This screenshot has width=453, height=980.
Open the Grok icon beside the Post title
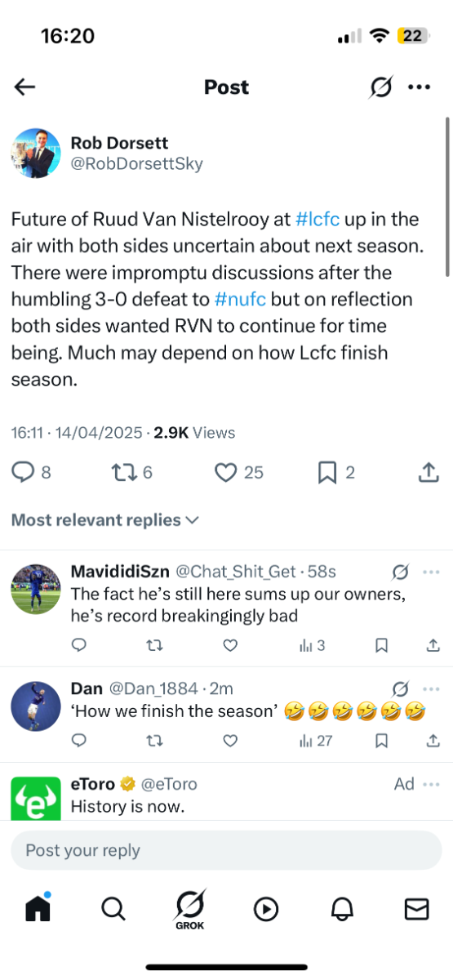380,87
